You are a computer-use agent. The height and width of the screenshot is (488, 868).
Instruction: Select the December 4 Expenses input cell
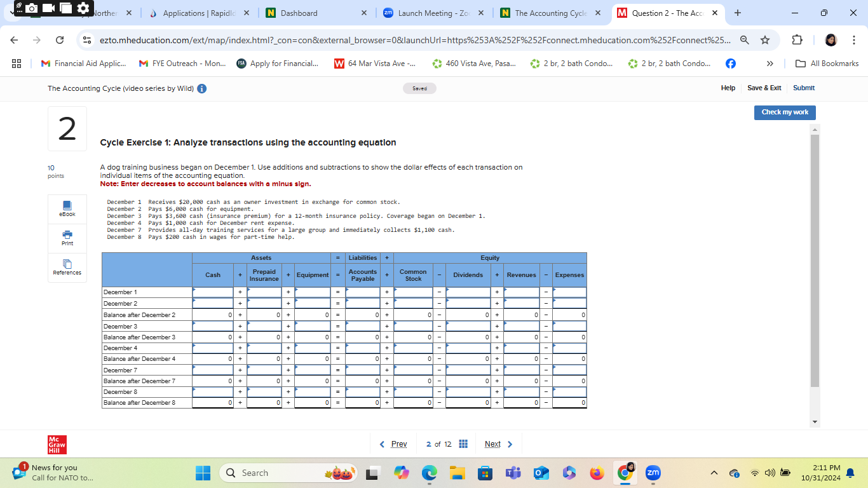570,348
